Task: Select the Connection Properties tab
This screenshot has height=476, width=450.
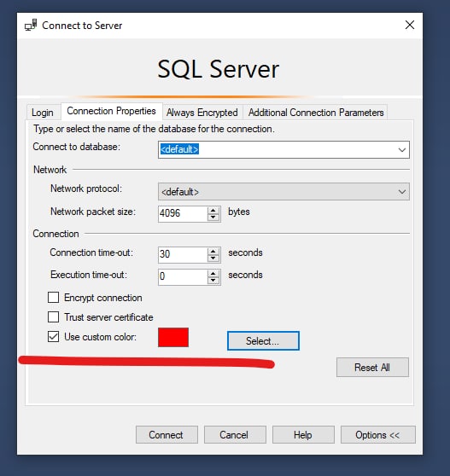Action: (x=111, y=111)
